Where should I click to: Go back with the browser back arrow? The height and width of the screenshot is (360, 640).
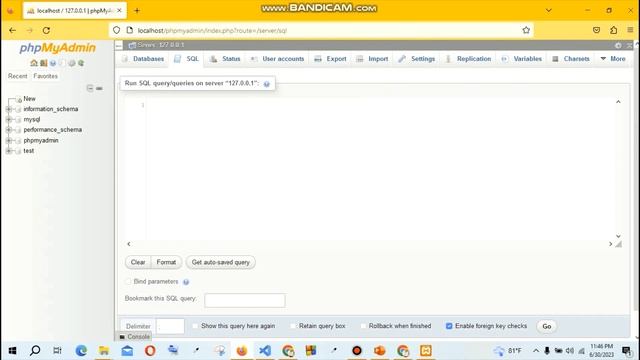(12, 30)
